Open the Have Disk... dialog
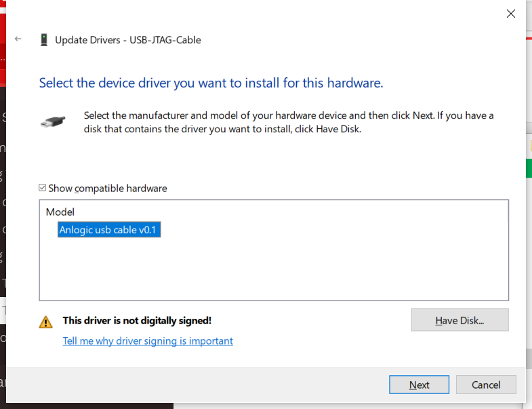532x409 pixels. (459, 319)
